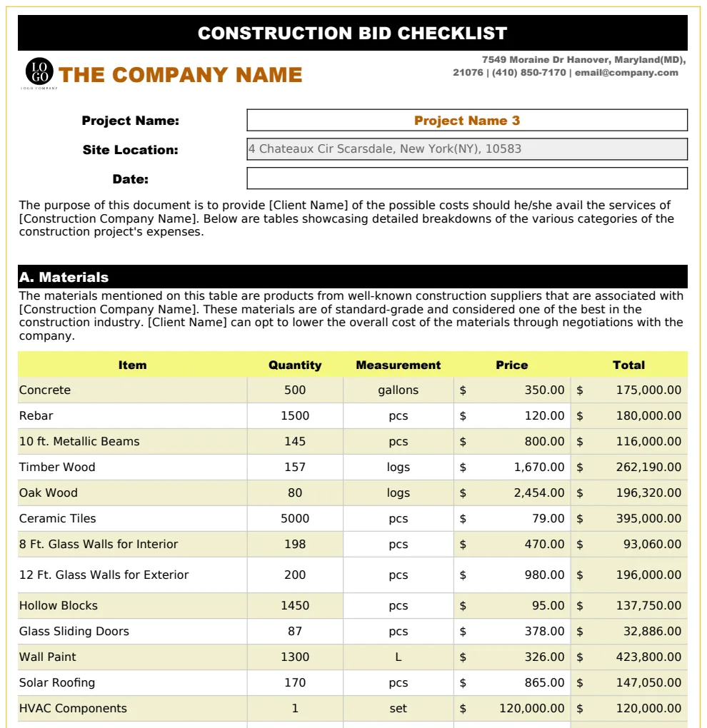This screenshot has height=728, width=707.
Task: Click the Measurement column header
Action: [x=398, y=365]
